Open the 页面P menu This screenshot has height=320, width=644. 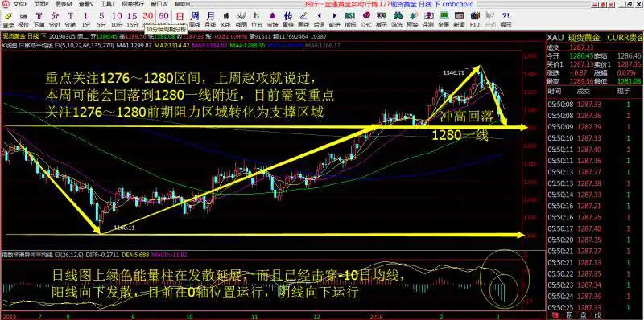tap(41, 4)
